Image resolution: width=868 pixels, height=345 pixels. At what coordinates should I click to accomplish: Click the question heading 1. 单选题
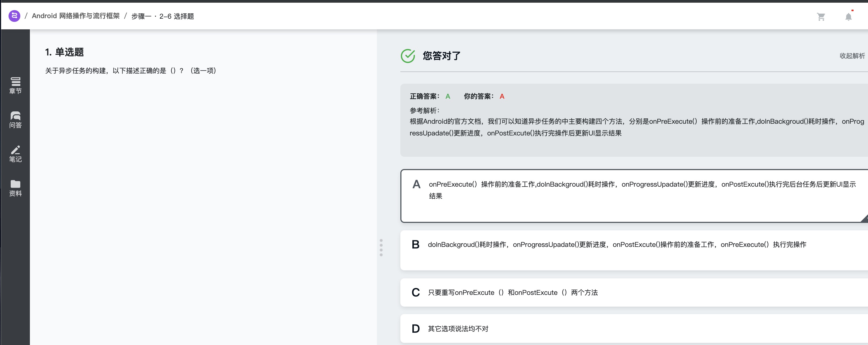pyautogui.click(x=64, y=52)
